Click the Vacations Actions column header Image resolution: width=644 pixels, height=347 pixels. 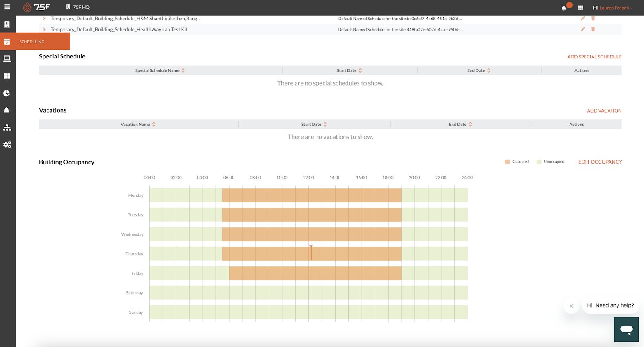(x=576, y=125)
